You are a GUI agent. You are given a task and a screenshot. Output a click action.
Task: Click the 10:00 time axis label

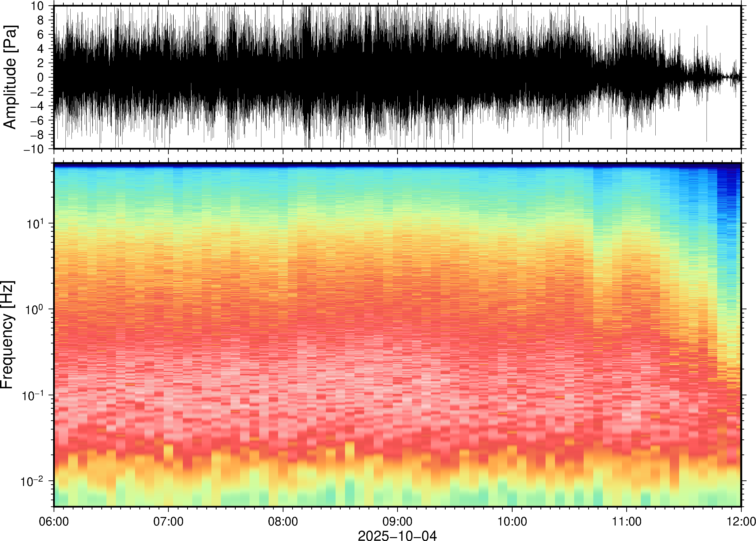point(512,521)
